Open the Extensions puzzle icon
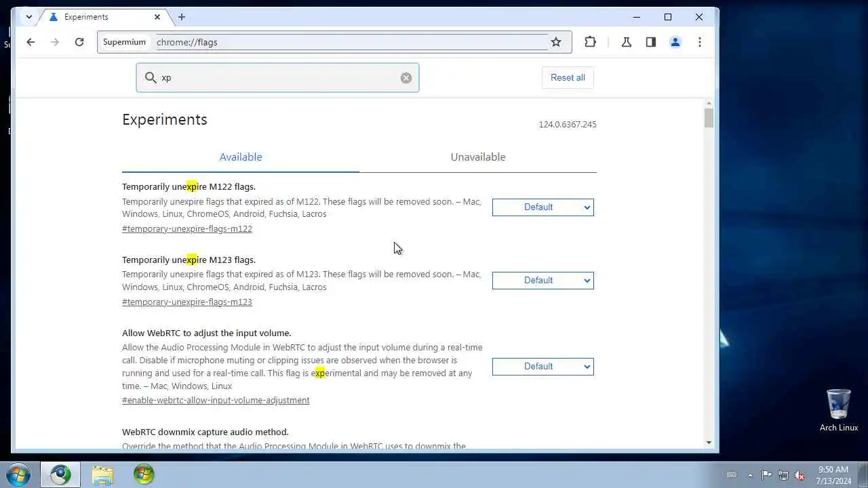This screenshot has height=488, width=868. [590, 42]
